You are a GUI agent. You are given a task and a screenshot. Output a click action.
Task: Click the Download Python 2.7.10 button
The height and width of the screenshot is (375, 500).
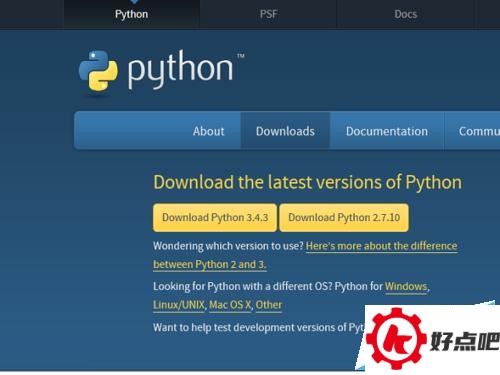click(344, 218)
